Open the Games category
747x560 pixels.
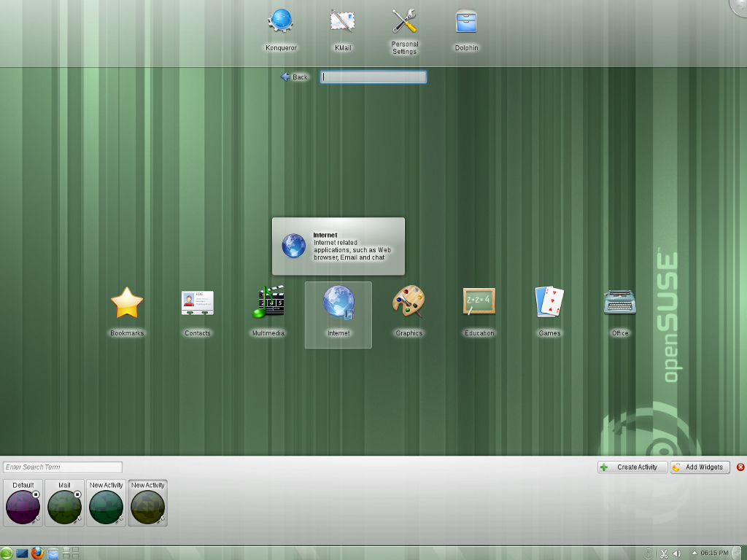coord(549,303)
